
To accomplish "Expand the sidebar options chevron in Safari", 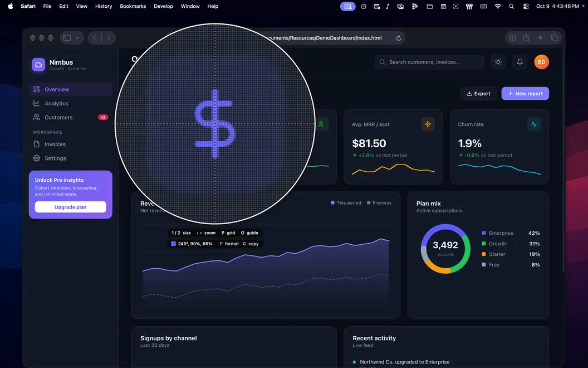I will [x=77, y=37].
